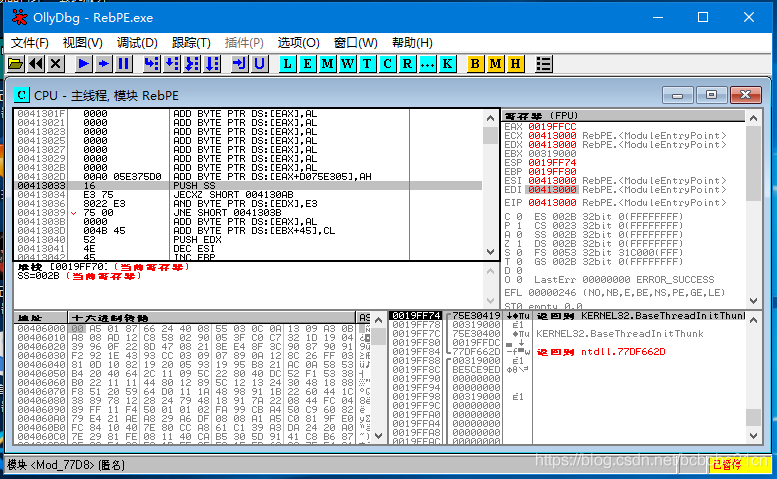Select the EAX register value 0019FFCC

[552, 126]
